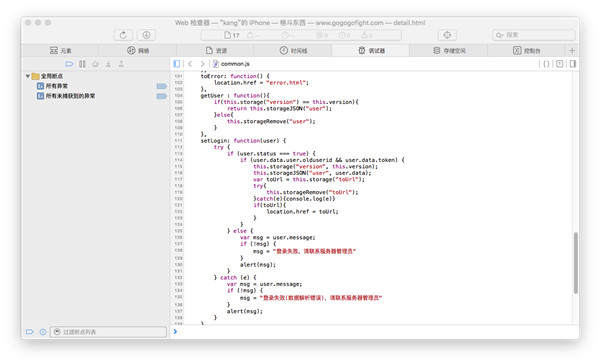600x364 pixels.
Task: Select the 所有异常 breakpoint row
Action: coord(96,86)
